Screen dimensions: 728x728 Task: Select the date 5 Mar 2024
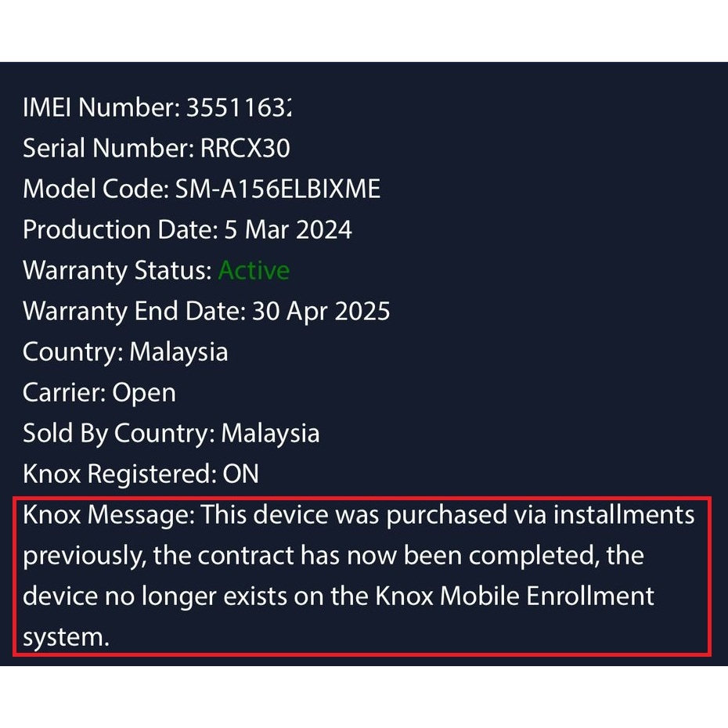click(287, 229)
